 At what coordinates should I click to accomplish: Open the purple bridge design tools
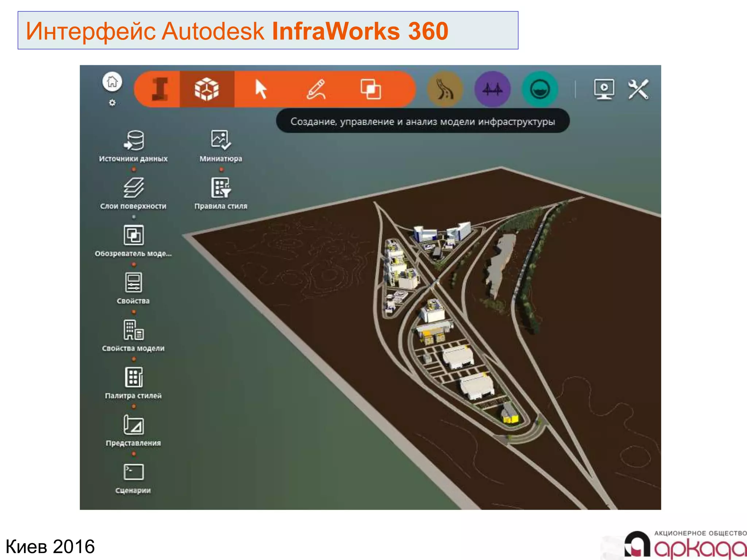(492, 89)
